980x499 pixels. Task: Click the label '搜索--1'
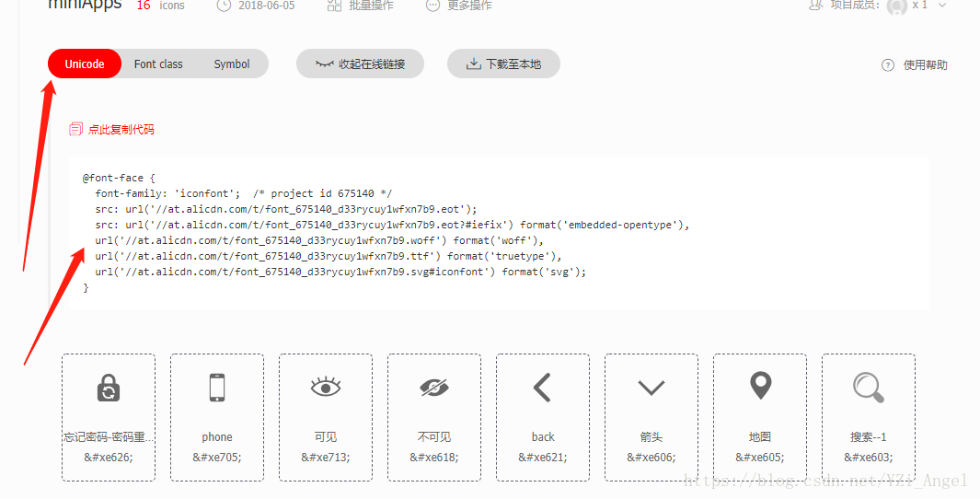click(x=869, y=437)
